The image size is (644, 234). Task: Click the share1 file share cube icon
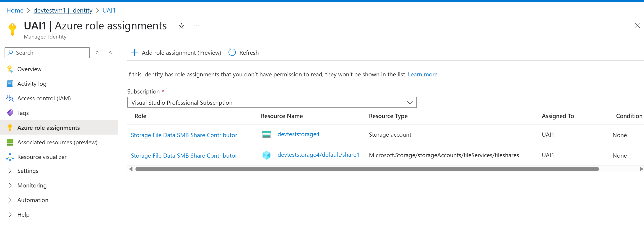pyautogui.click(x=266, y=155)
